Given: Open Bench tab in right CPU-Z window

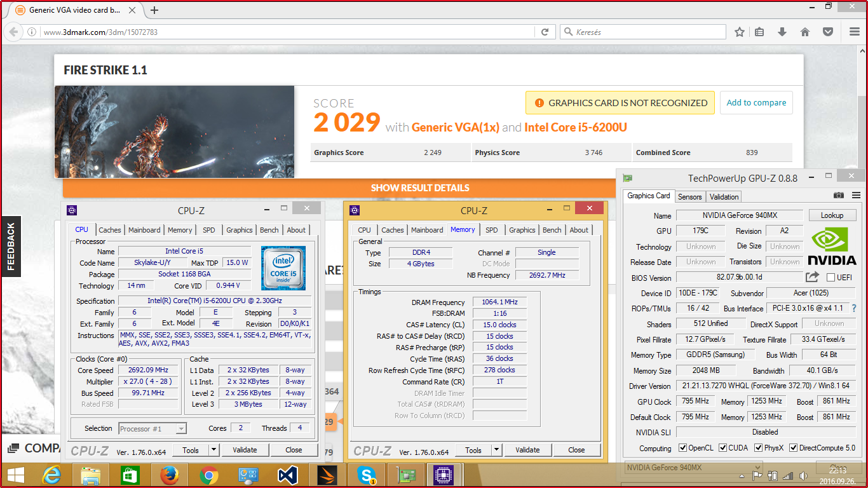Looking at the screenshot, I should 552,230.
